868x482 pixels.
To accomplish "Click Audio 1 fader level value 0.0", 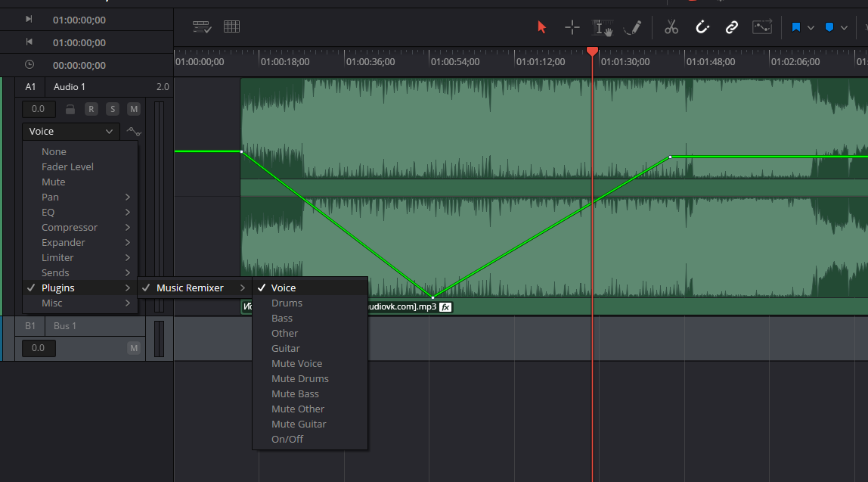I will (x=39, y=109).
